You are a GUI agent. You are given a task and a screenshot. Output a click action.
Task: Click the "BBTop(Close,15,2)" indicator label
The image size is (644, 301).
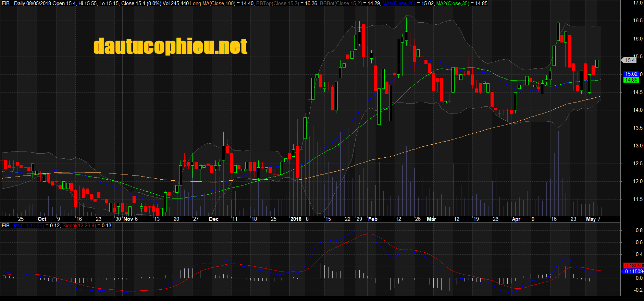pos(278,3)
